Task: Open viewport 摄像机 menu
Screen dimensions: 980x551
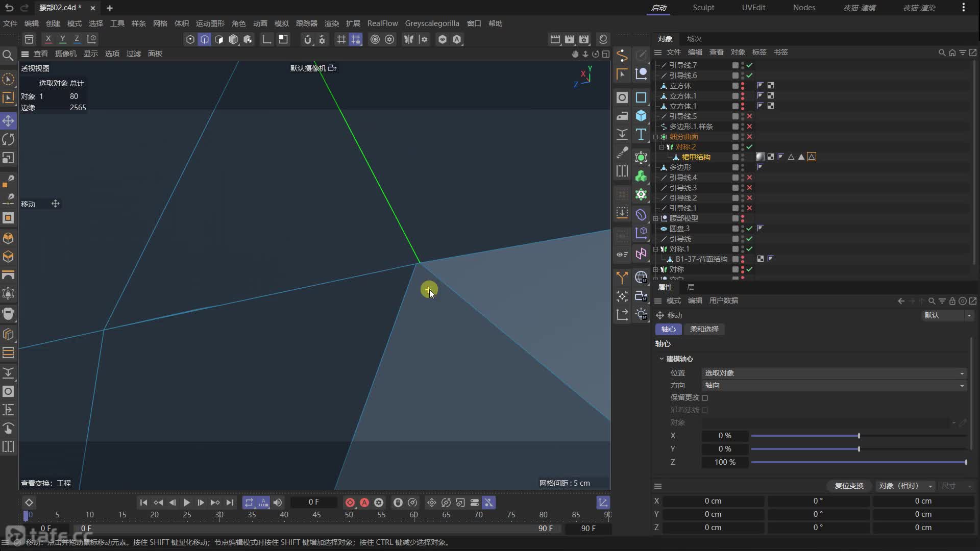Action: tap(66, 54)
